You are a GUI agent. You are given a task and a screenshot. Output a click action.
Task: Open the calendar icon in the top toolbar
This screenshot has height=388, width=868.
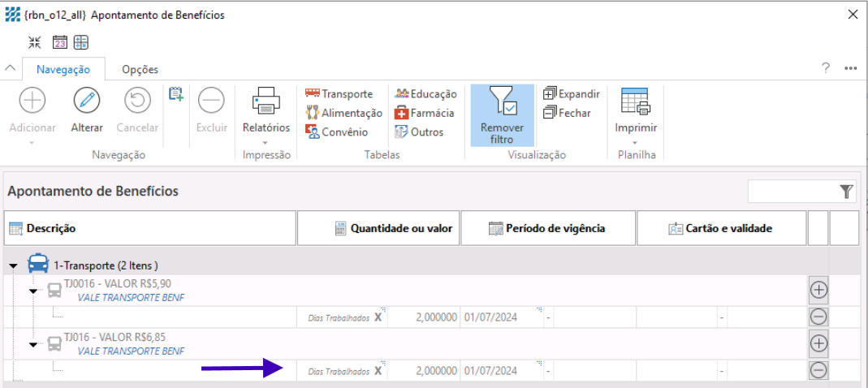click(59, 42)
